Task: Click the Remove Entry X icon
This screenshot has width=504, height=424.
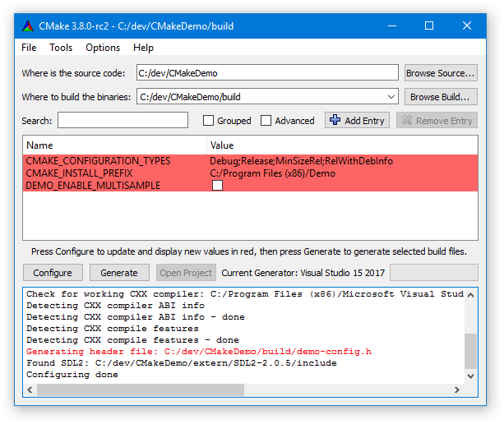Action: [x=405, y=121]
